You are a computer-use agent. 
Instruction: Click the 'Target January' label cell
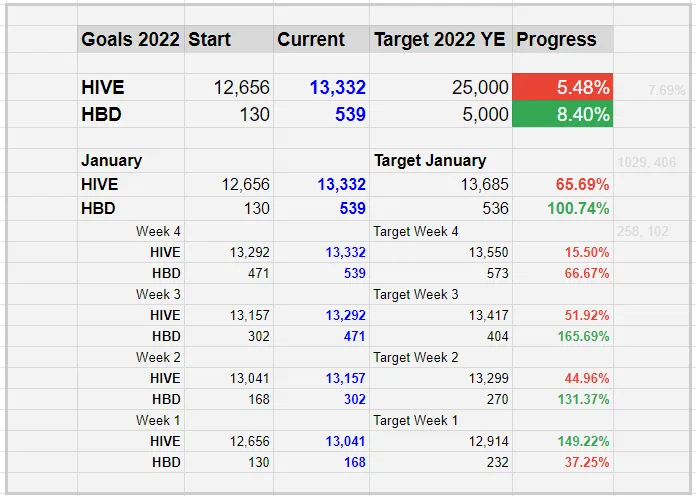tap(441, 160)
